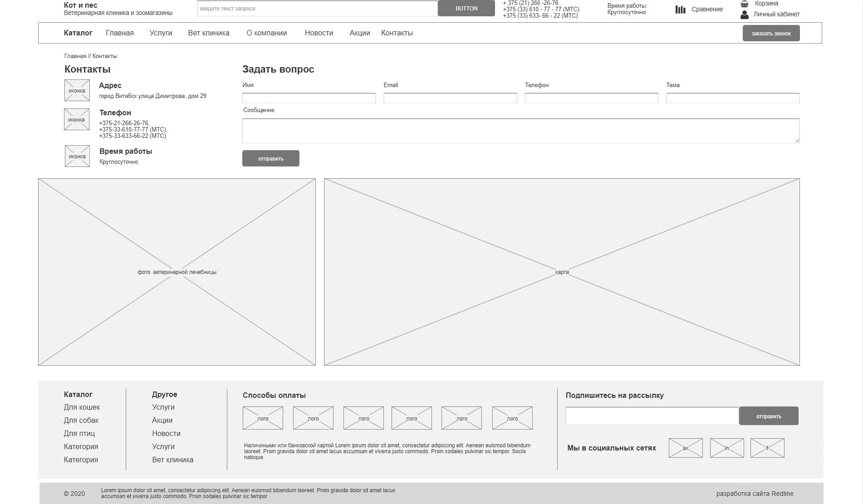Open the вк social network icon
The image size is (863, 504).
686,448
